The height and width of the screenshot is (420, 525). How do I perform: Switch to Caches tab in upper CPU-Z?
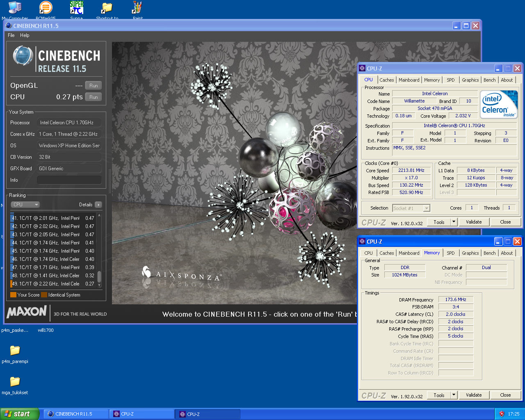point(386,80)
